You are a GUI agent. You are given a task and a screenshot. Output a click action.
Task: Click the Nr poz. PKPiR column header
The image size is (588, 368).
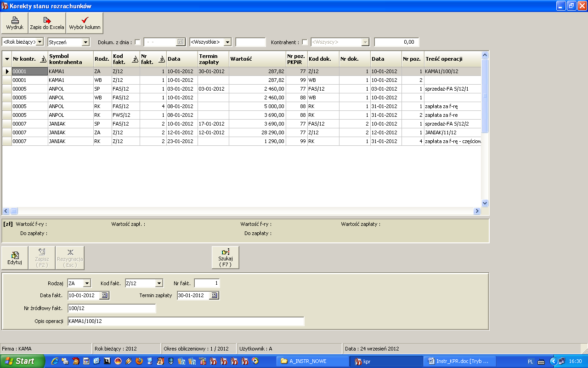(x=297, y=59)
